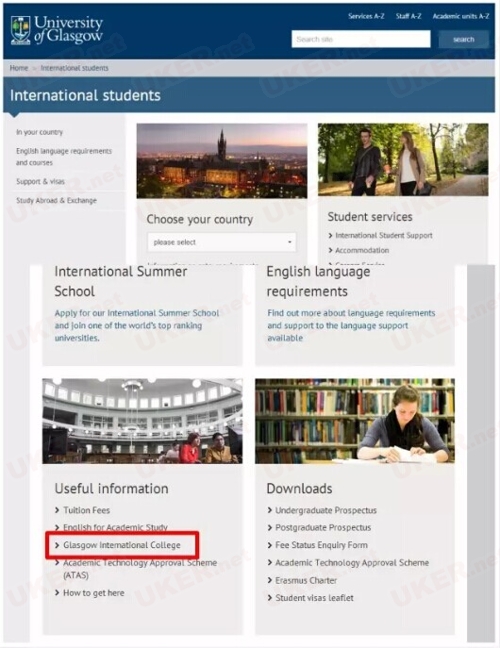Click the search button
This screenshot has height=648, width=500.
[464, 39]
